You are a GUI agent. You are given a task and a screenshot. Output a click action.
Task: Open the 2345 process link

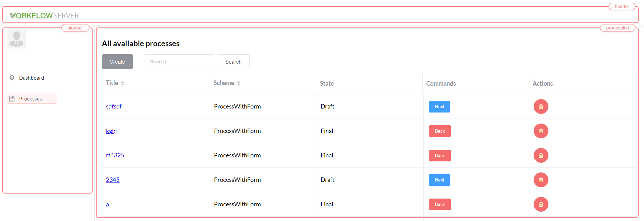(x=113, y=180)
